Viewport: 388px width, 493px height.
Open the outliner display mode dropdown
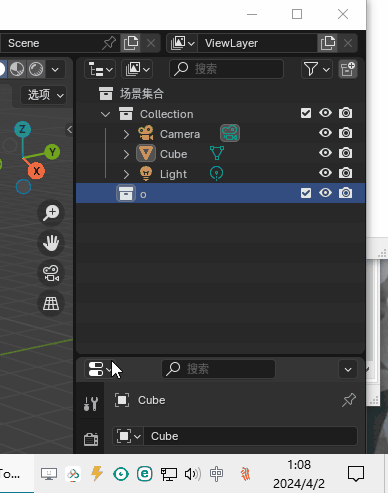coord(137,69)
